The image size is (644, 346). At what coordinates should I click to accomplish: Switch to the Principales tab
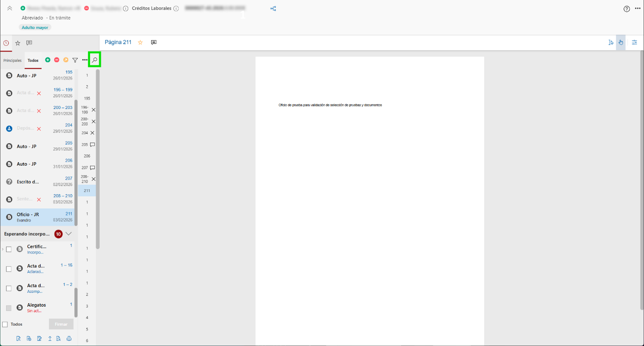tap(12, 61)
